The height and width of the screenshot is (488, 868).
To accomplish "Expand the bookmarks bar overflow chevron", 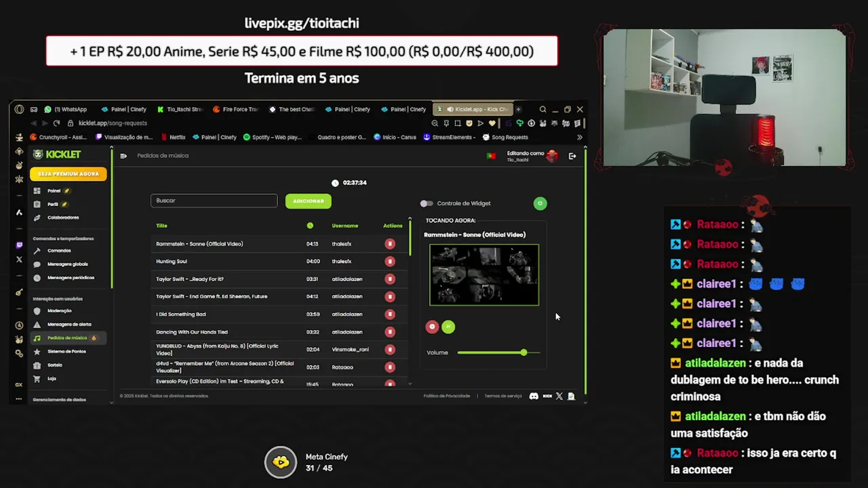I will click(579, 137).
